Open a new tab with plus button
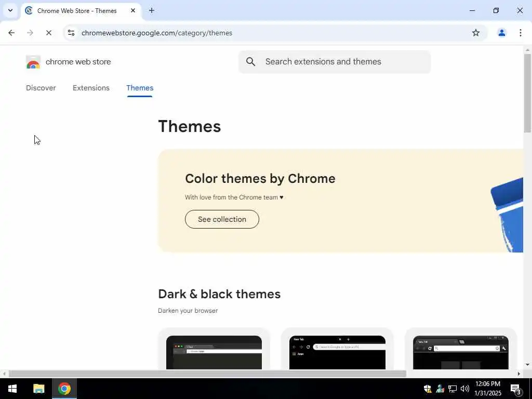Image resolution: width=532 pixels, height=399 pixels. tap(152, 10)
